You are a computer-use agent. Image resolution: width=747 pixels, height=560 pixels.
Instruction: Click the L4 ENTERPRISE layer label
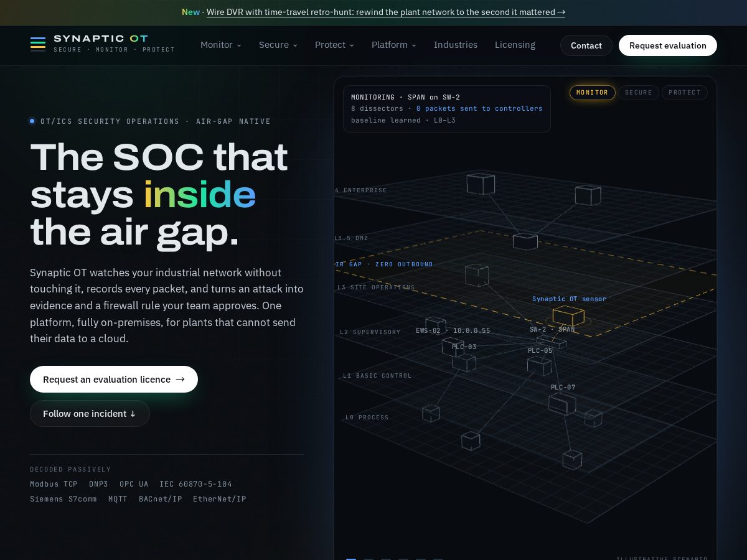(361, 190)
